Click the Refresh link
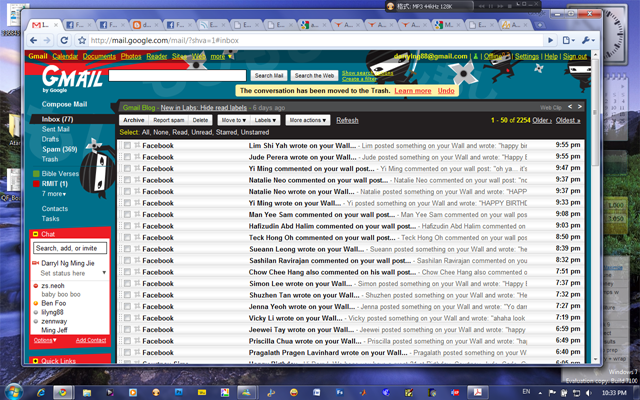The width and height of the screenshot is (640, 400). [347, 120]
